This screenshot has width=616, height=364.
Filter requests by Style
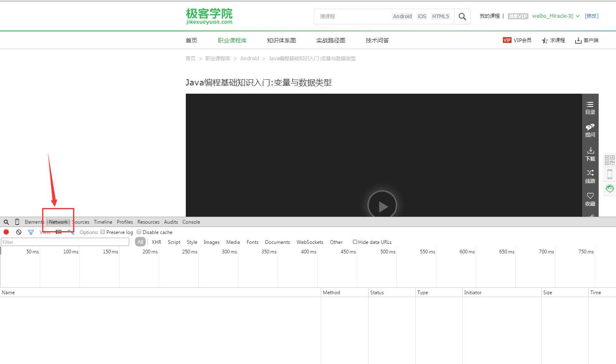[x=192, y=242]
